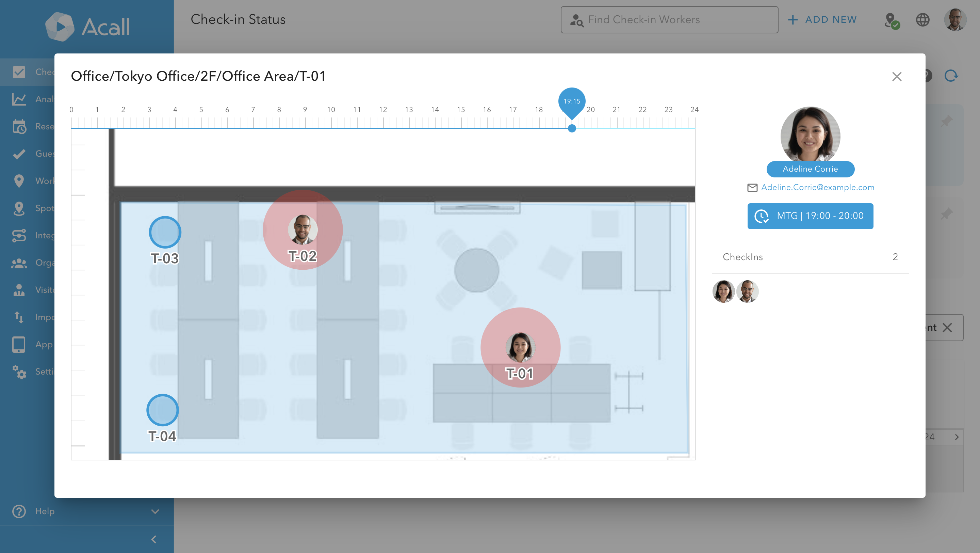980x553 pixels.
Task: Click the dialog title Office/Tokyo Office/2F/Office Area/T-01
Action: 198,76
